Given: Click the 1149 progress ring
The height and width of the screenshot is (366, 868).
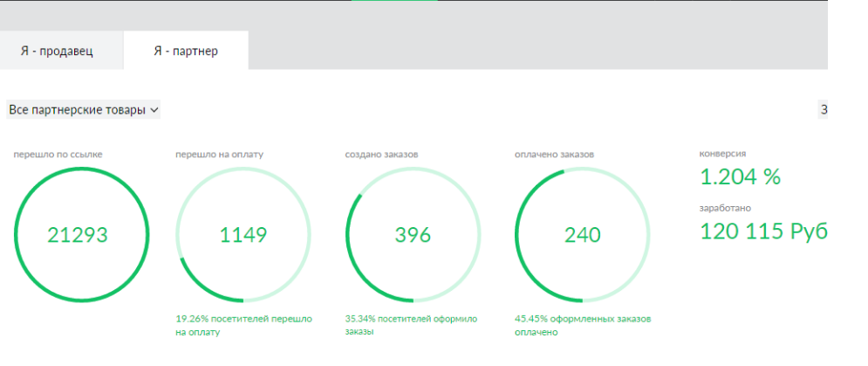Looking at the screenshot, I should pos(243,235).
